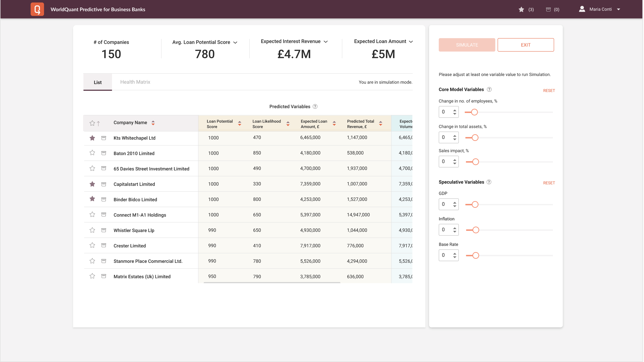Image resolution: width=644 pixels, height=362 pixels.
Task: Click the Inflation value input field
Action: click(449, 230)
